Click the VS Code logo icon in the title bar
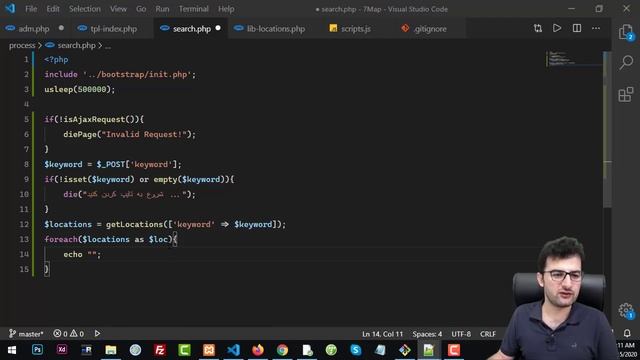The height and width of the screenshot is (360, 640). tap(10, 8)
